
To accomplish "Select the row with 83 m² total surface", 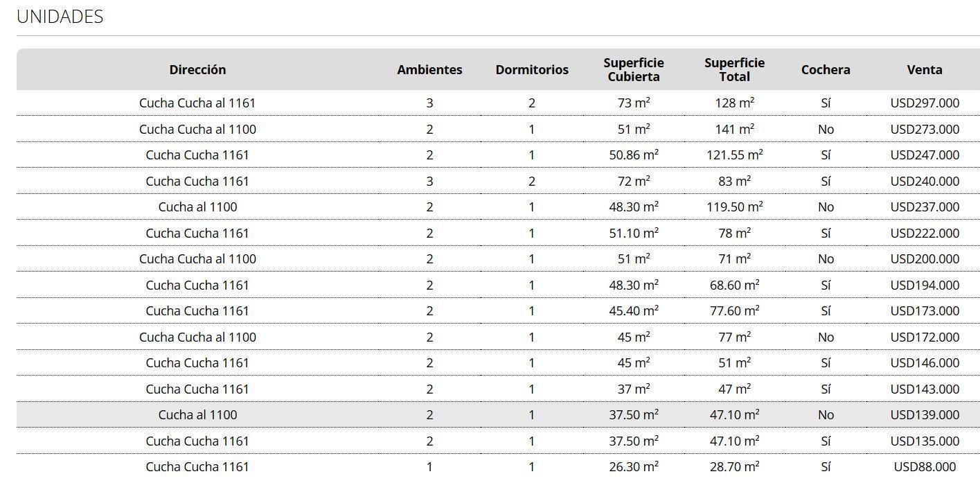I will (498, 181).
